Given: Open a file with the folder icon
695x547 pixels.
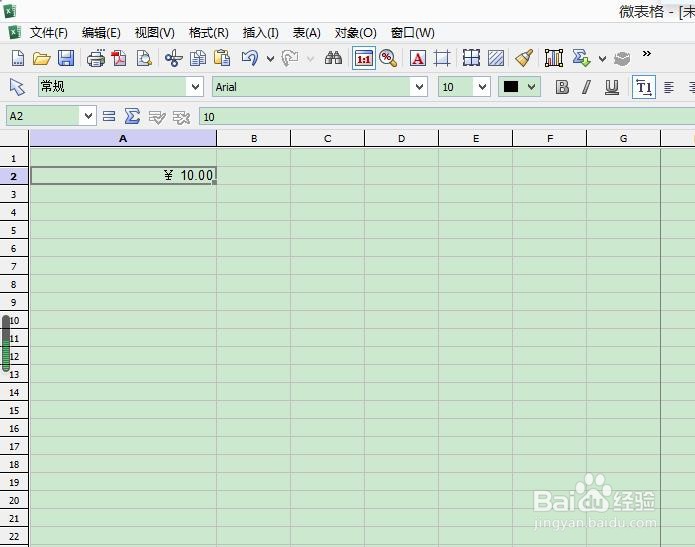Looking at the screenshot, I should (41, 58).
